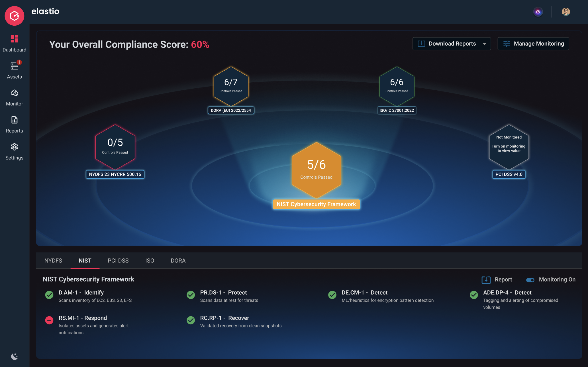This screenshot has width=588, height=367.
Task: Toggle dark mode moon icon
Action: pyautogui.click(x=14, y=356)
